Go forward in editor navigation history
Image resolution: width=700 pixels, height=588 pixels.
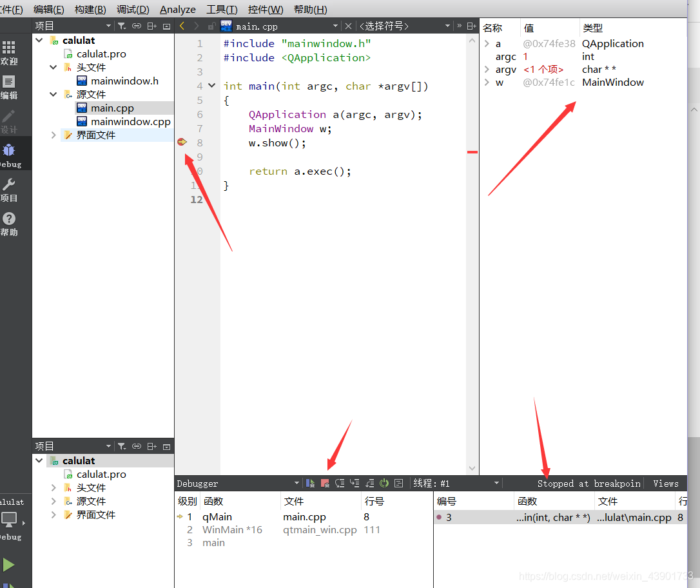click(x=196, y=26)
